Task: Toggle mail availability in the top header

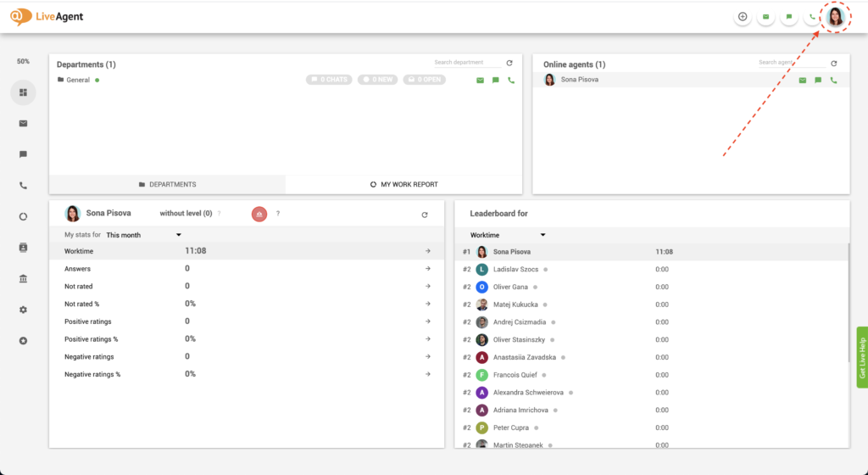Action: pyautogui.click(x=765, y=16)
